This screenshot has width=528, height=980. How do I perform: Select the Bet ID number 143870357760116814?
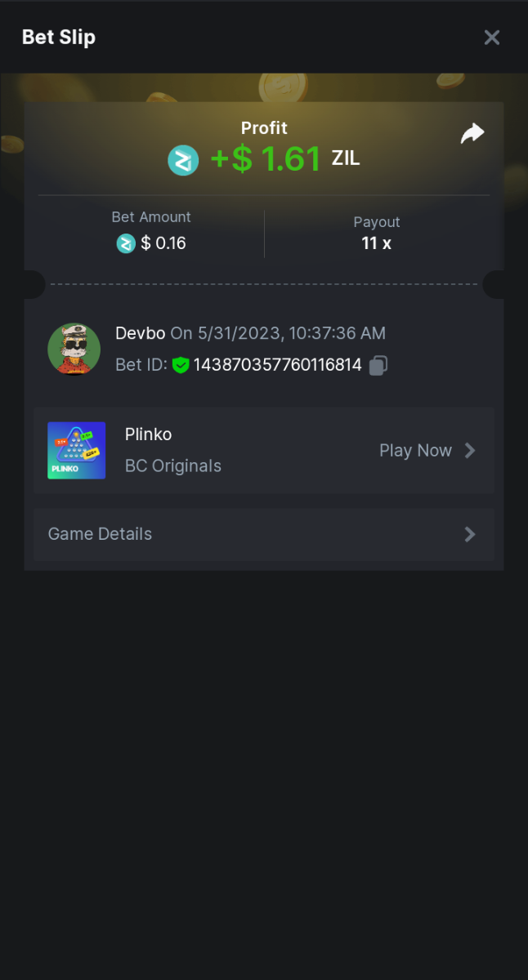tap(277, 365)
